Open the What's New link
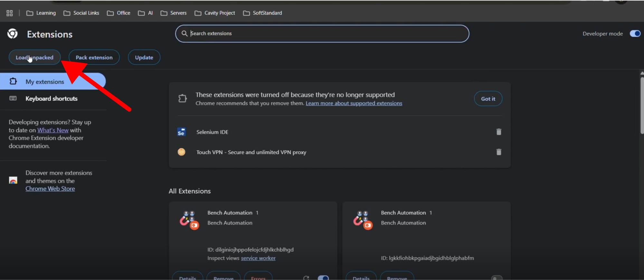Screen dimensions: 644x280 [x=53, y=130]
